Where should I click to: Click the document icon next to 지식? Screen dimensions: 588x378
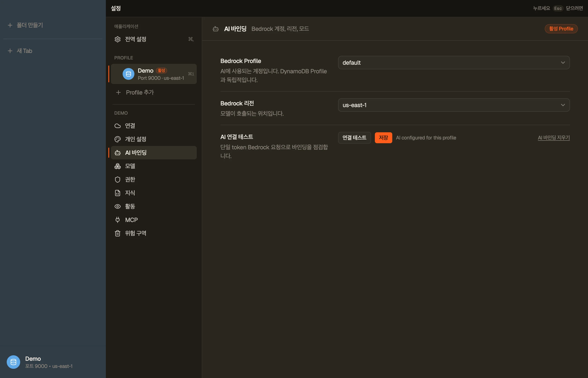(118, 193)
